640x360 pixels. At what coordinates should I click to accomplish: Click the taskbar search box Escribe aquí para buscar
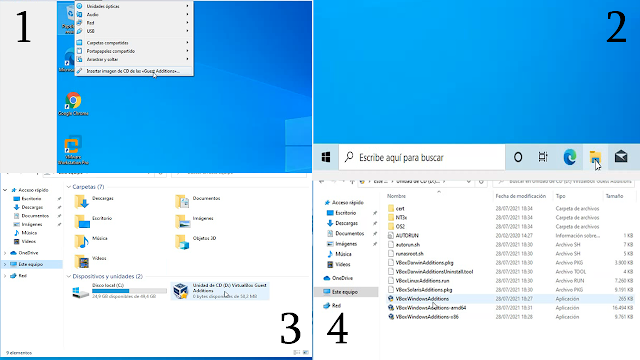tap(422, 157)
